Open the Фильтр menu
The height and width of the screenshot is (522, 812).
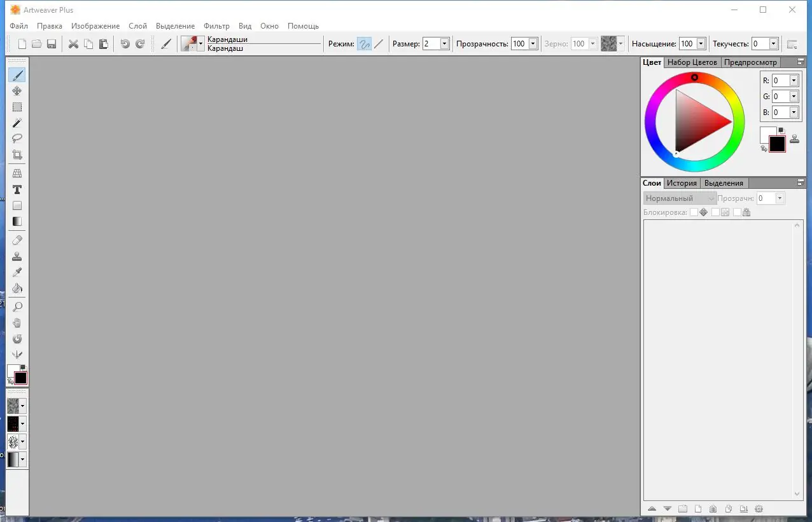[216, 26]
